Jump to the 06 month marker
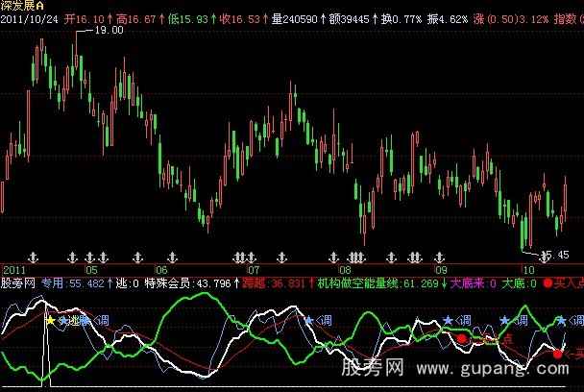This screenshot has height=392, width=584. (x=161, y=270)
